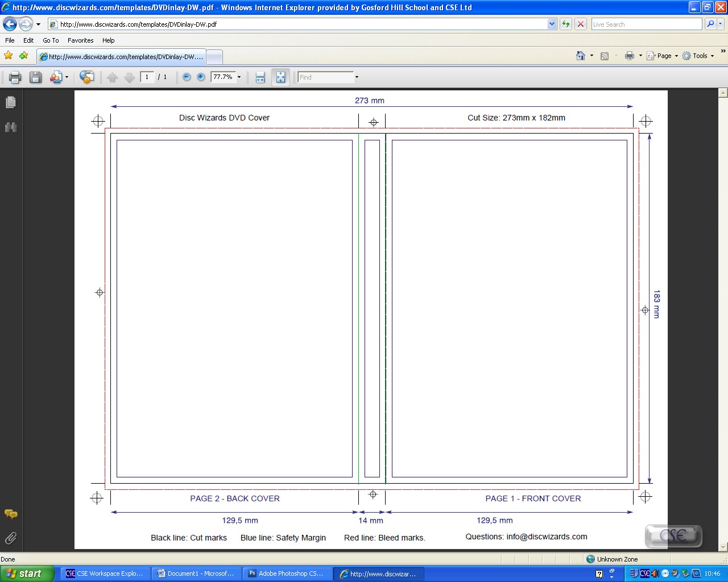Select the Pages panel icon in sidebar

pos(11,102)
